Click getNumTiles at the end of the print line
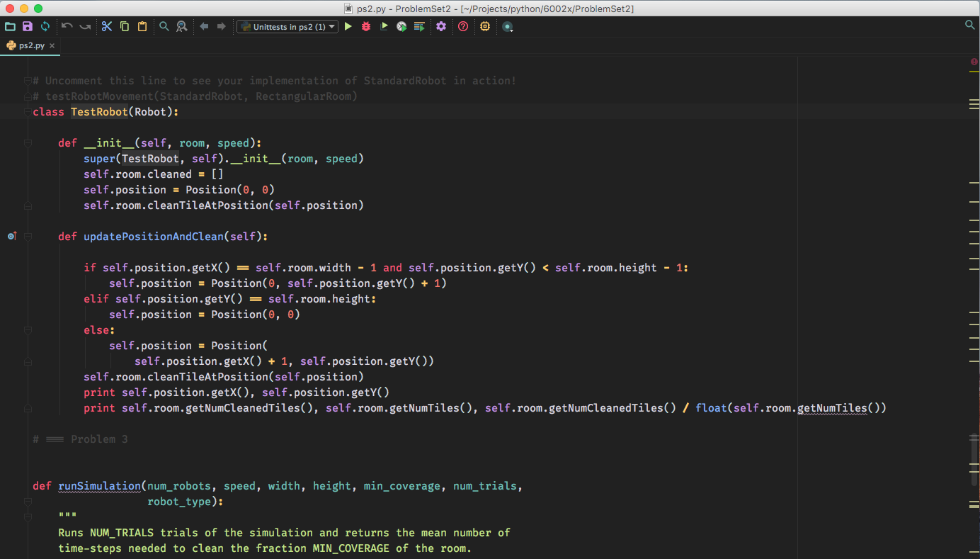This screenshot has height=559, width=980. [x=832, y=408]
